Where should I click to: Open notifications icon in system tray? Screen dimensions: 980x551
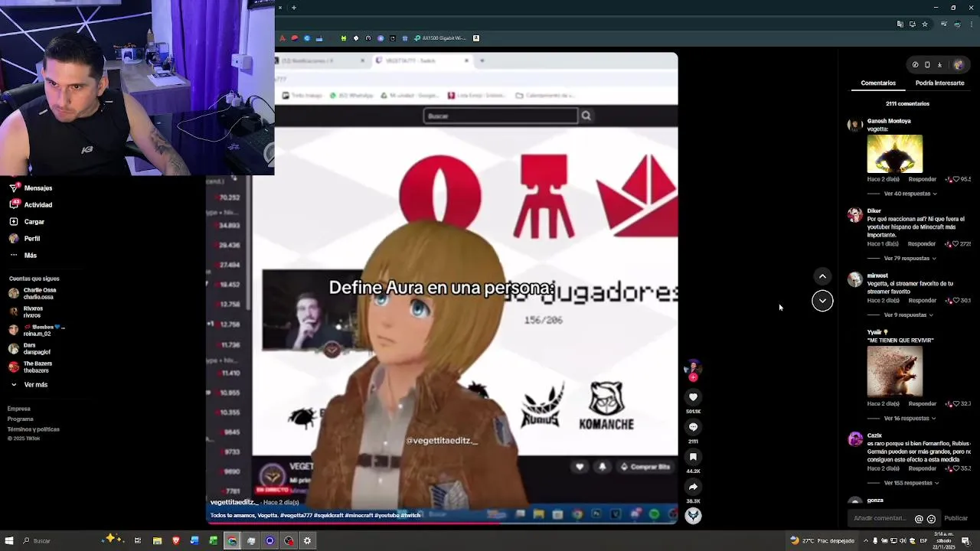tap(966, 541)
